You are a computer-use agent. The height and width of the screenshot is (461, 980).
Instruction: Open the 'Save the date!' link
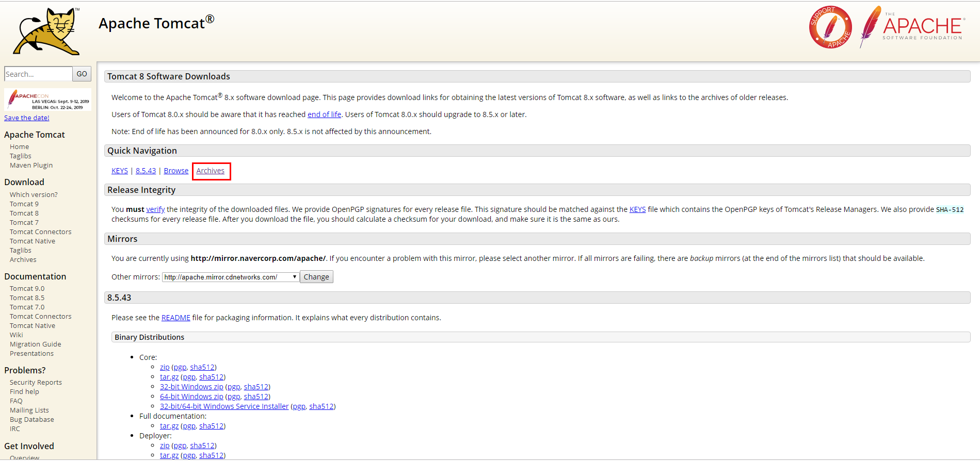[x=27, y=118]
